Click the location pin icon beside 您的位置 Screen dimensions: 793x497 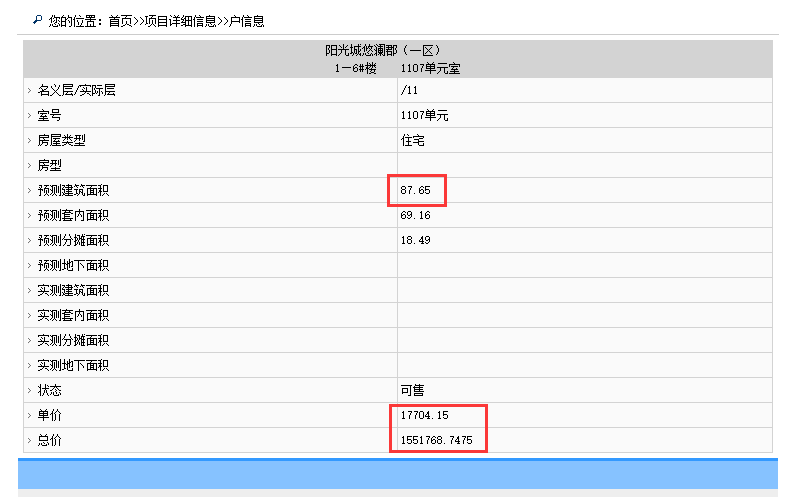(x=37, y=20)
